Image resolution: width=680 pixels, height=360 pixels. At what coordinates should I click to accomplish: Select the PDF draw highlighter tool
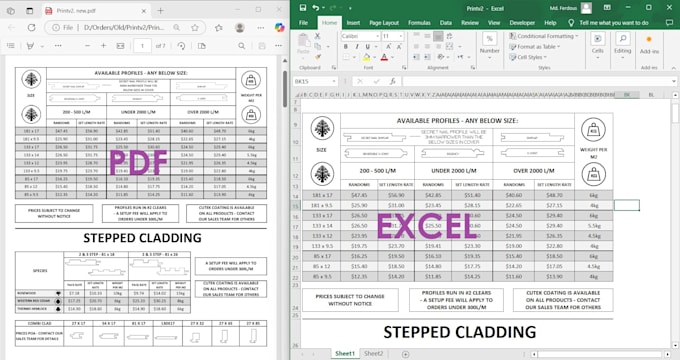tap(30, 46)
